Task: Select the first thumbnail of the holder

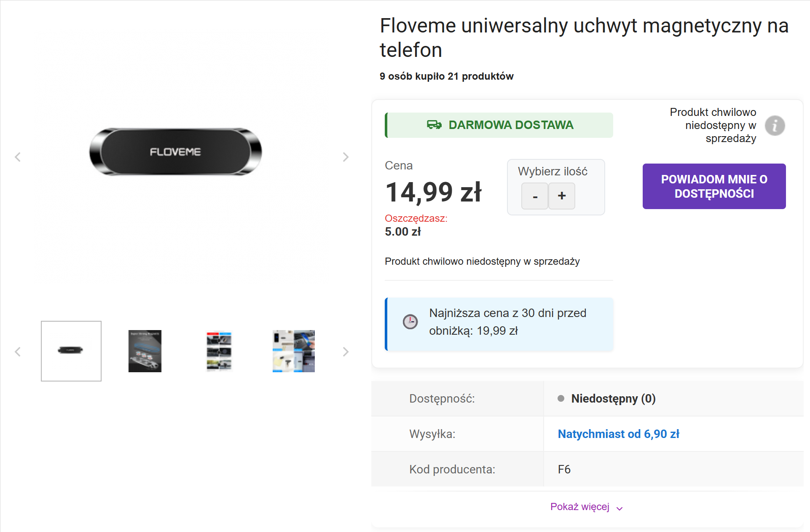Action: click(71, 351)
